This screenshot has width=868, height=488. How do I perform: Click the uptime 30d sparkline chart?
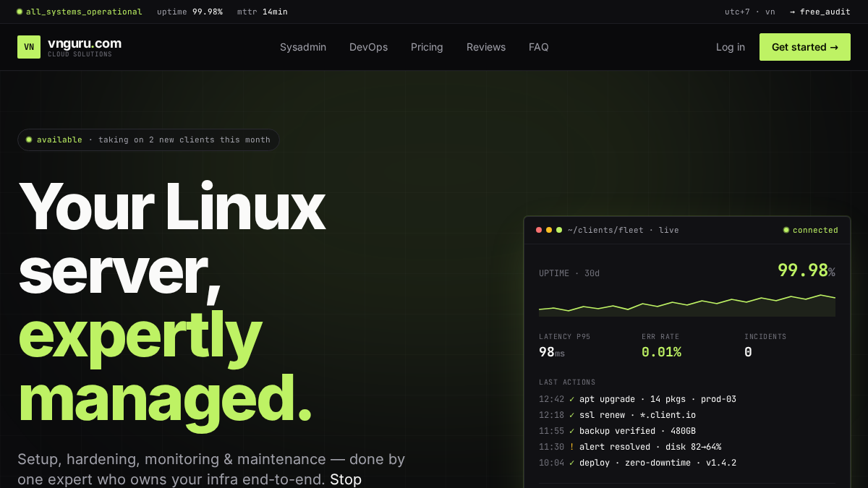687,305
